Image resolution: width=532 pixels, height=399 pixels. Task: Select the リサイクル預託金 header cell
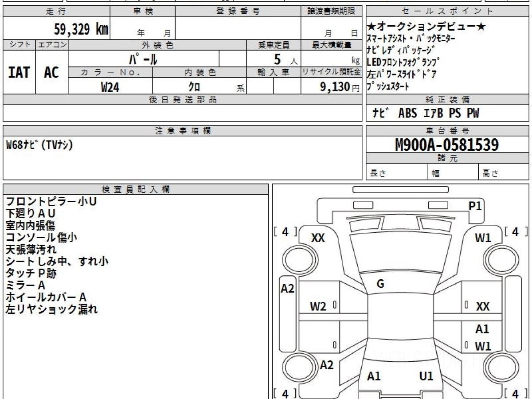pos(331,72)
